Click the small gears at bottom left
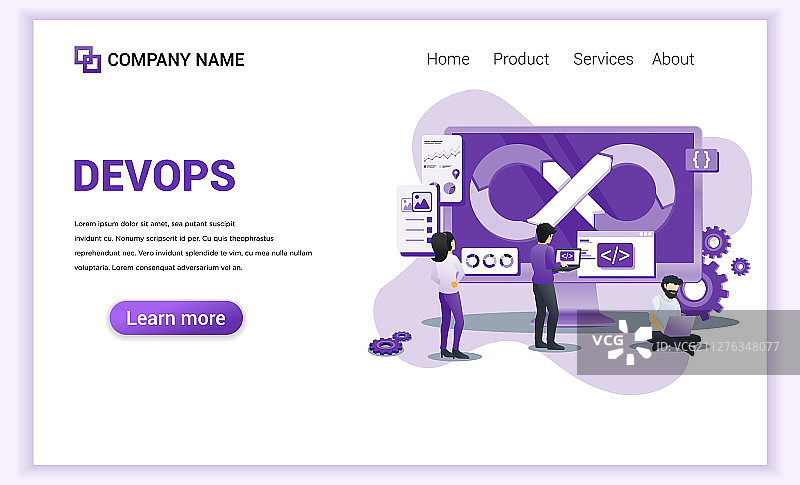The height and width of the screenshot is (485, 800). pos(388,344)
